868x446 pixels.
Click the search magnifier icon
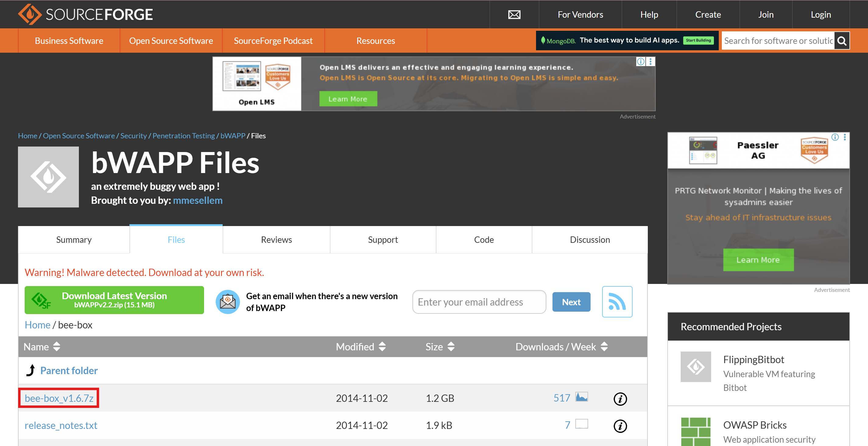[x=842, y=41]
